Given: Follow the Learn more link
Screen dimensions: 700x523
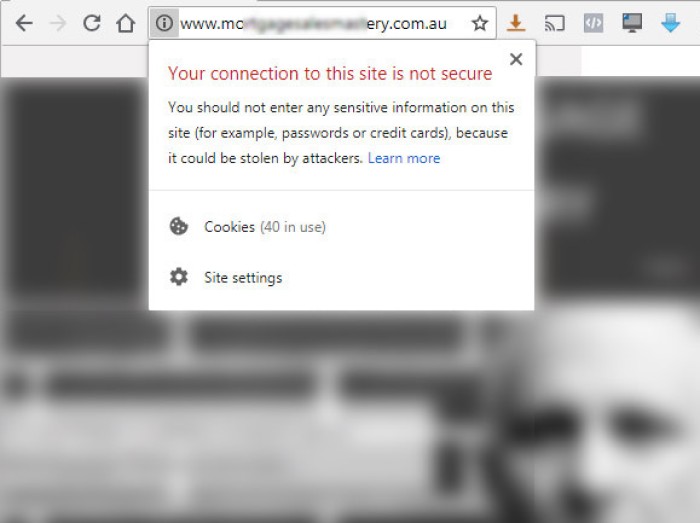Looking at the screenshot, I should [404, 158].
